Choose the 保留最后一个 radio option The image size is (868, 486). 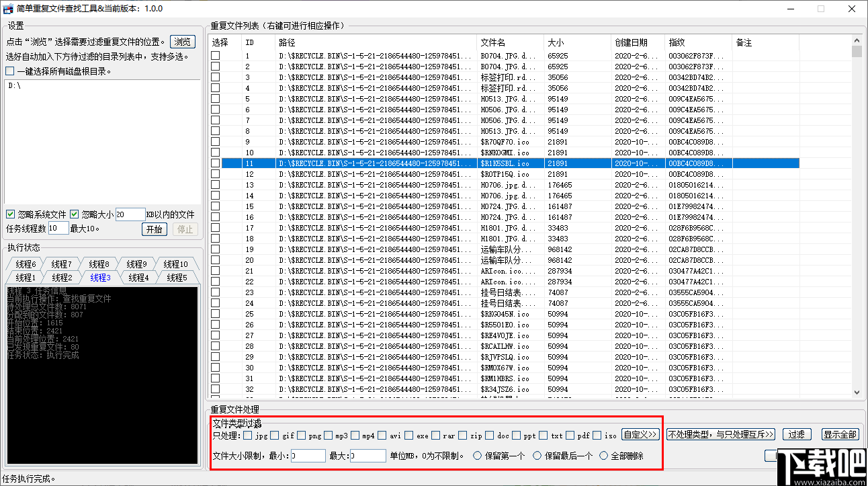point(537,456)
